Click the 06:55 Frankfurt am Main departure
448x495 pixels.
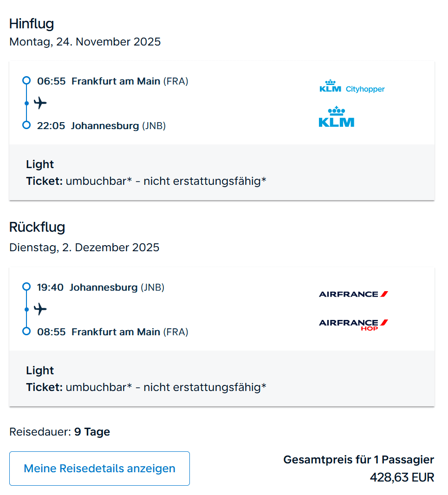pos(112,81)
